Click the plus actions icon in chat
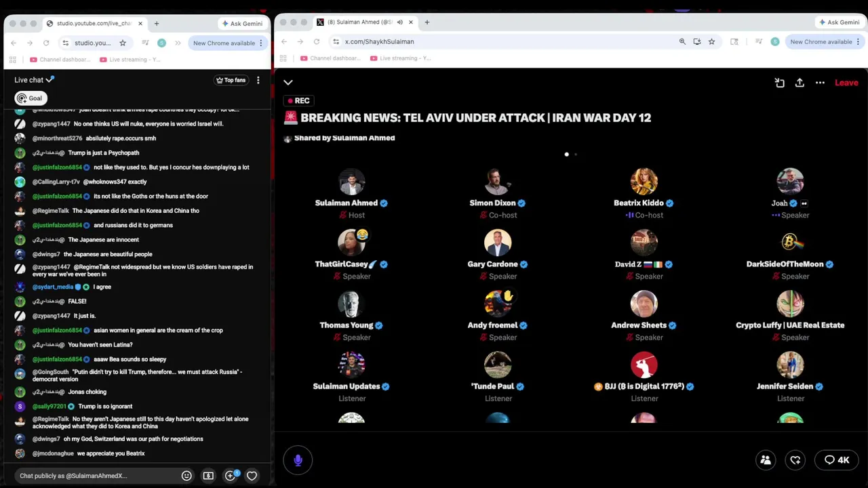 coord(231,476)
